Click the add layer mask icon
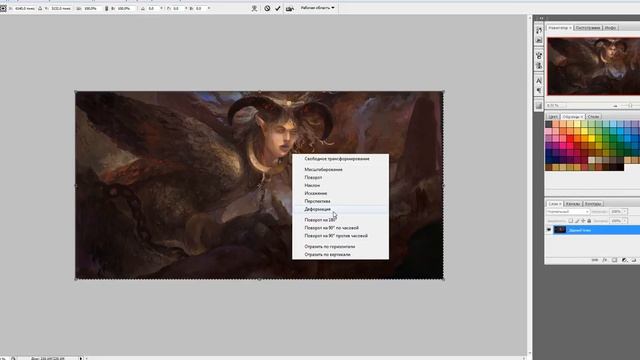Screen dimensions: 640x360 click(x=615, y=260)
